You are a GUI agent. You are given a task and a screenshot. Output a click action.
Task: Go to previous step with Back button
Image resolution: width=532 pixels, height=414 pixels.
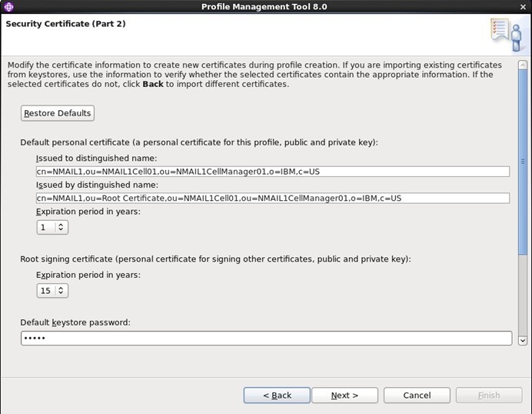(277, 395)
